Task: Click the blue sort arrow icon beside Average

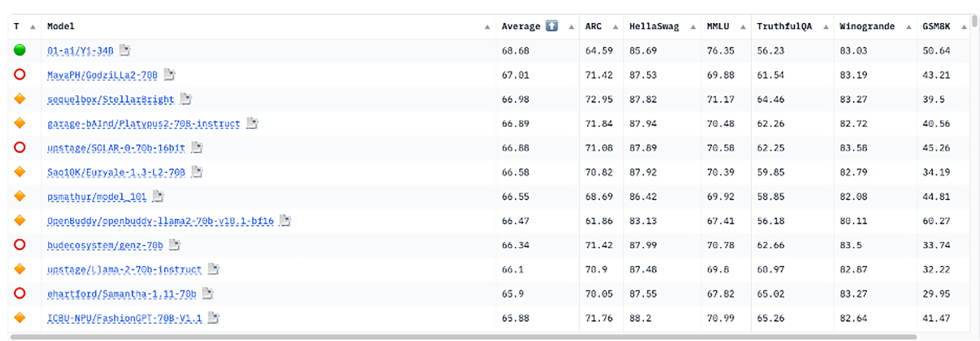Action: coord(551,26)
